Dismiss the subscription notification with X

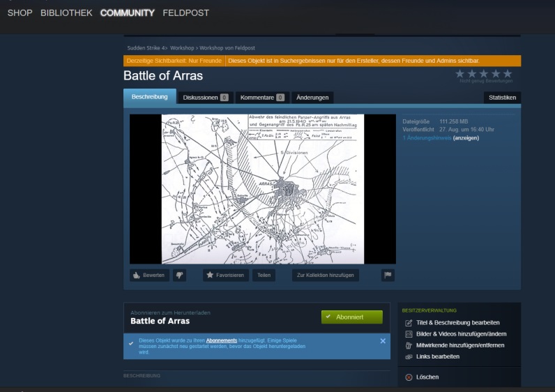pyautogui.click(x=383, y=341)
